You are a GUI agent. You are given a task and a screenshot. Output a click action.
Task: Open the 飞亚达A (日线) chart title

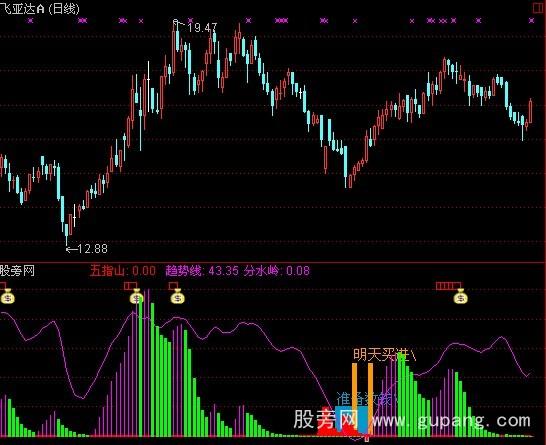click(x=40, y=8)
